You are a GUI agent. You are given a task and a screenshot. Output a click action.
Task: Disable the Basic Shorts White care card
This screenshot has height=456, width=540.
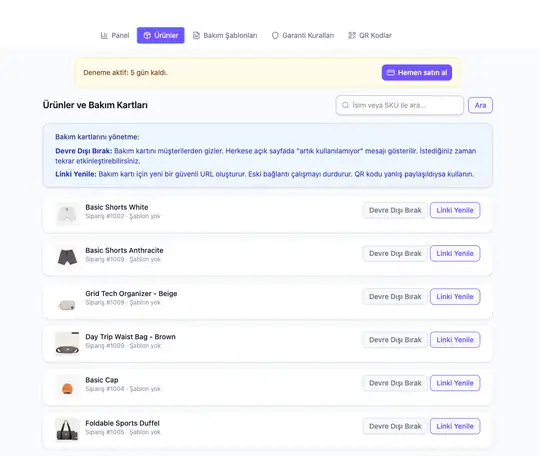point(395,210)
